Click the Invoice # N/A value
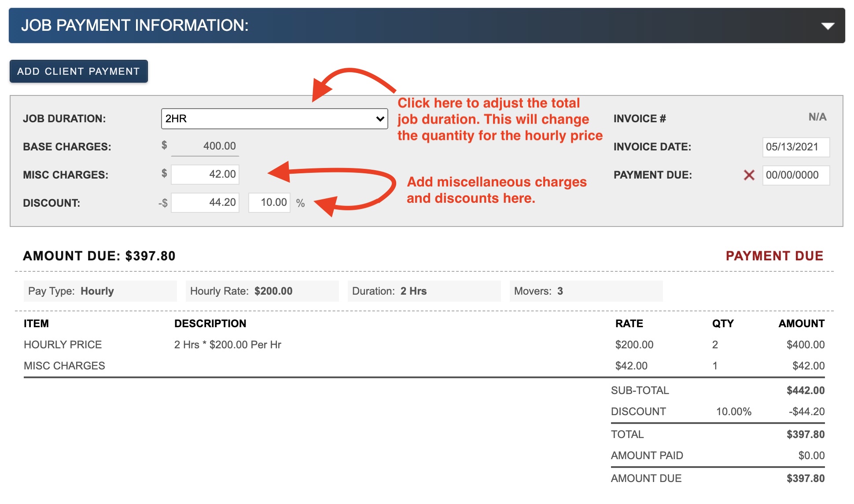The width and height of the screenshot is (854, 504). tap(817, 117)
